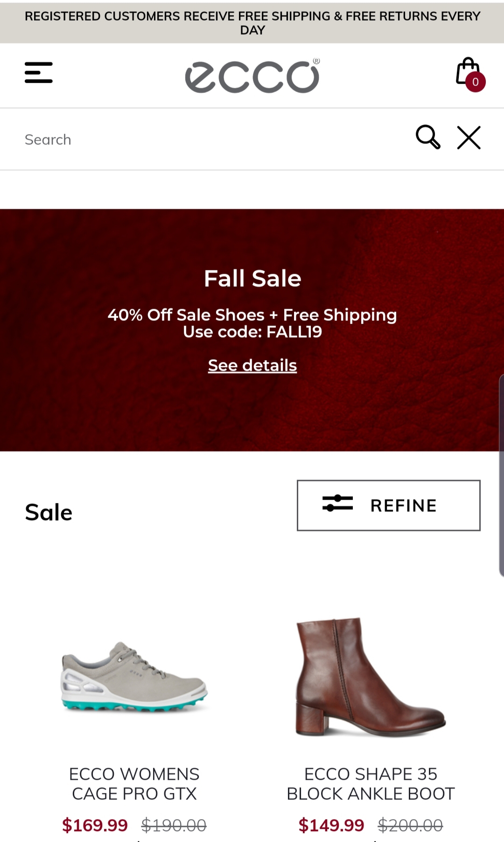Click the $149.99 sale price
The height and width of the screenshot is (842, 504).
pos(331,825)
